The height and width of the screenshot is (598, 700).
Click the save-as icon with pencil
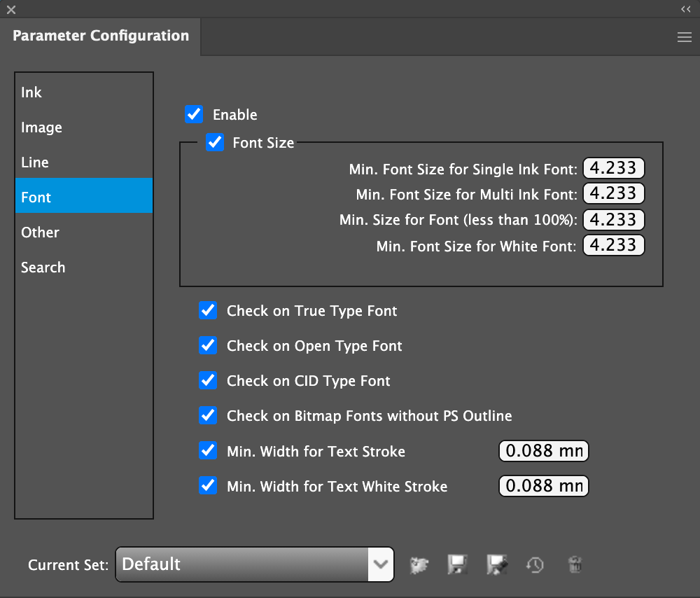[x=496, y=564]
